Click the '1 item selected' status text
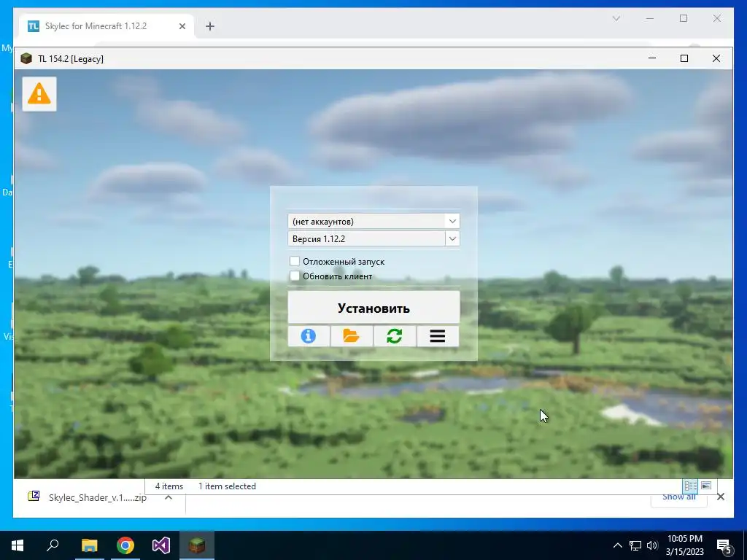Image resolution: width=747 pixels, height=560 pixels. pyautogui.click(x=228, y=486)
